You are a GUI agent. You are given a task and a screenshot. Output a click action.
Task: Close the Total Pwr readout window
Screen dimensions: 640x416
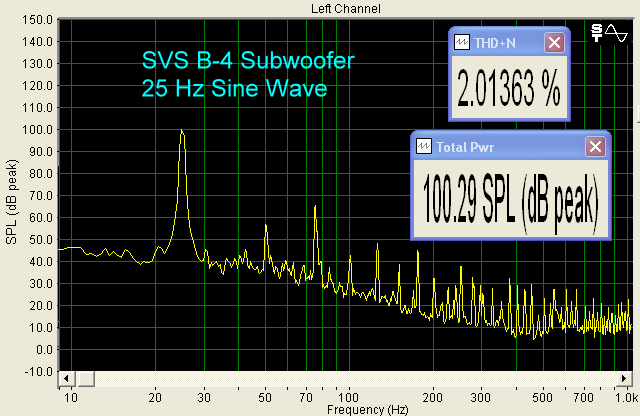[595, 147]
